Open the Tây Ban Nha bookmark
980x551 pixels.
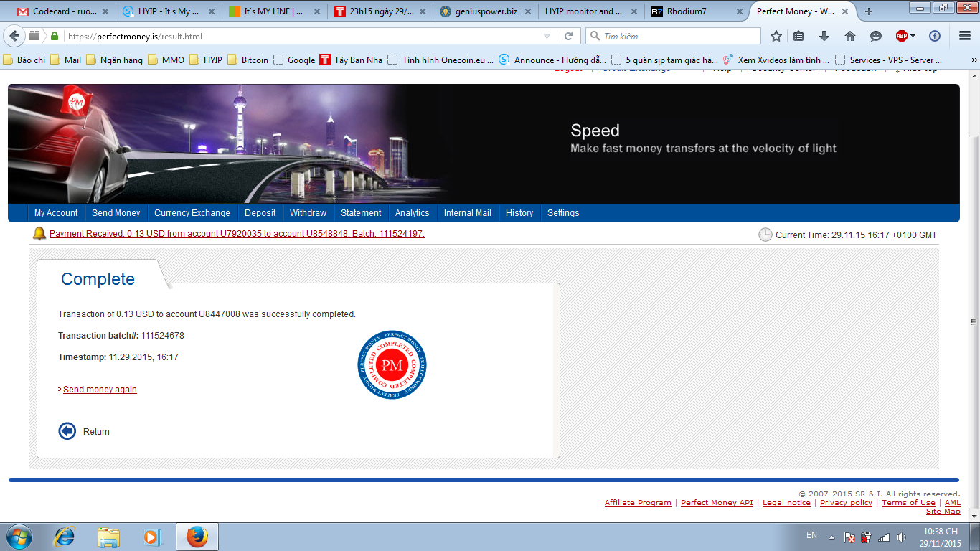point(351,60)
